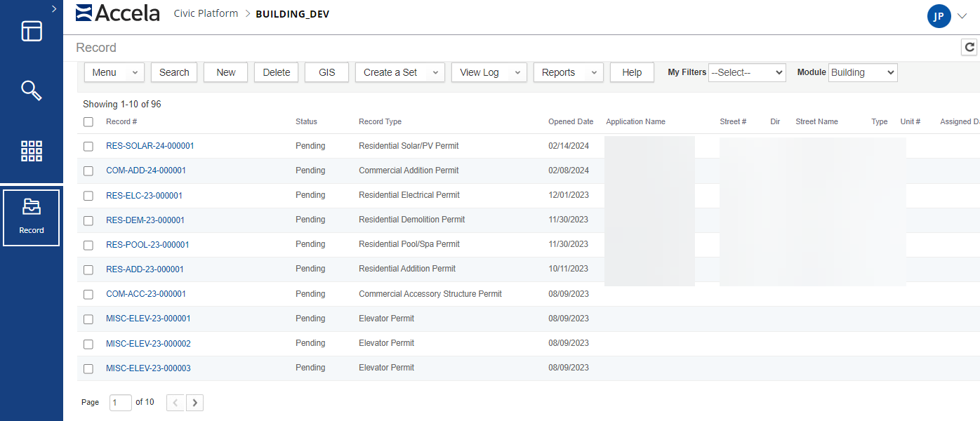Open the My Filters dropdown

[747, 72]
